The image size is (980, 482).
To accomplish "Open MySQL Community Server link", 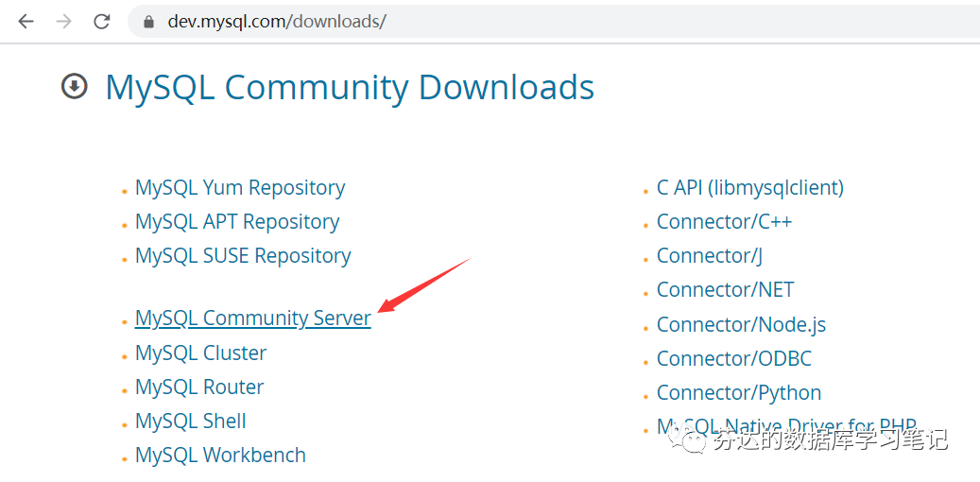I will pos(253,318).
